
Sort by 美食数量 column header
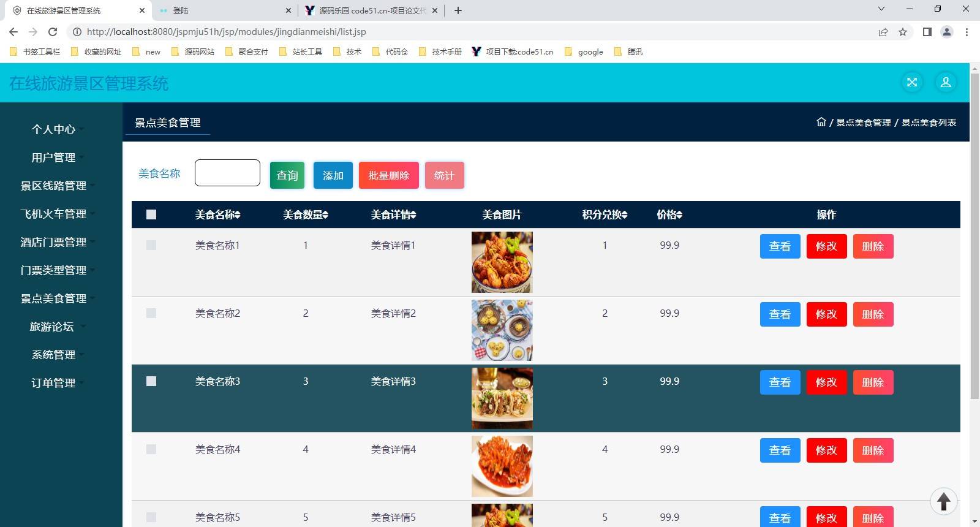click(x=306, y=214)
